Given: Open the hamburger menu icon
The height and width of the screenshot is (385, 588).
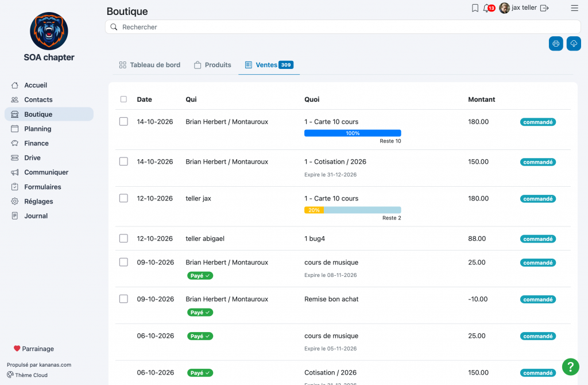Looking at the screenshot, I should pyautogui.click(x=574, y=8).
